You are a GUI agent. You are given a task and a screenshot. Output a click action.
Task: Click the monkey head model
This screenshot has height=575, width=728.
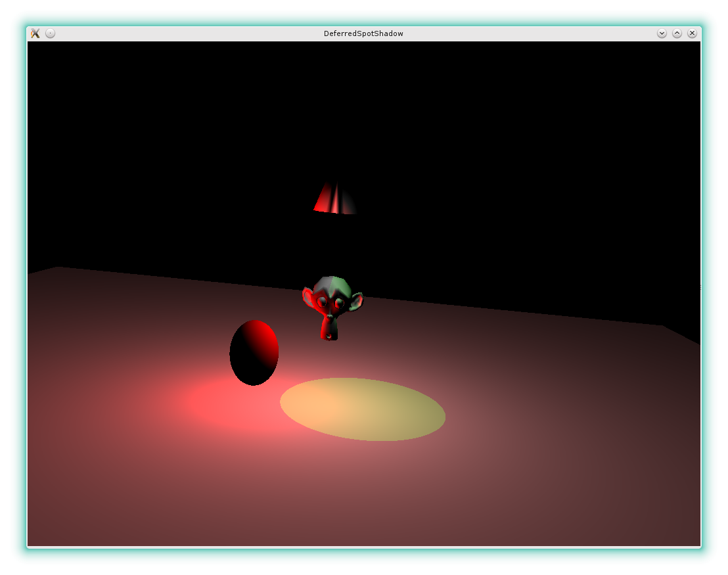(332, 308)
